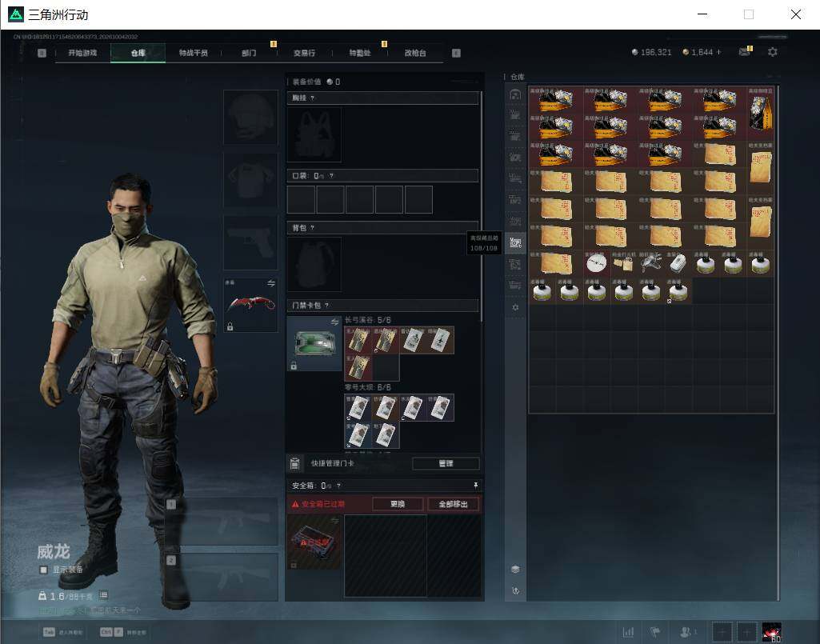
Task: Open the 改枪台 tab
Action: (415, 53)
